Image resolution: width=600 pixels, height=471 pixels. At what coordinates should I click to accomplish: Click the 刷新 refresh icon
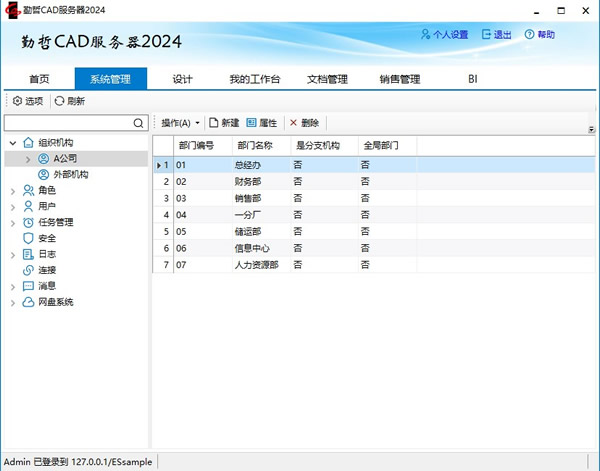60,101
